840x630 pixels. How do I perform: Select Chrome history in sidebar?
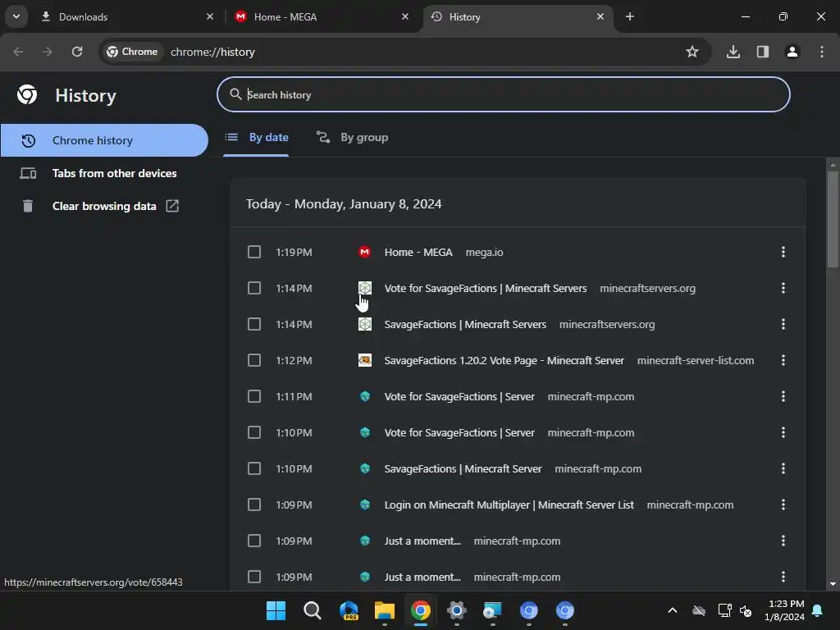click(104, 140)
